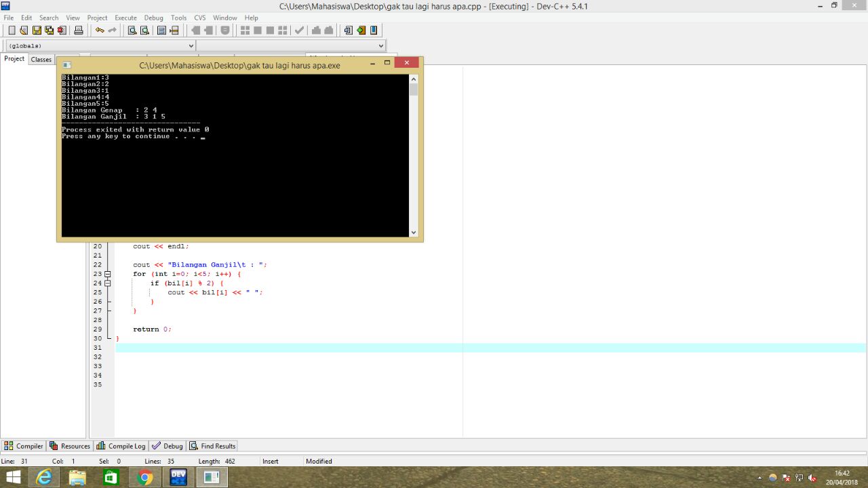Open Google Chrome from the taskbar

point(144,476)
